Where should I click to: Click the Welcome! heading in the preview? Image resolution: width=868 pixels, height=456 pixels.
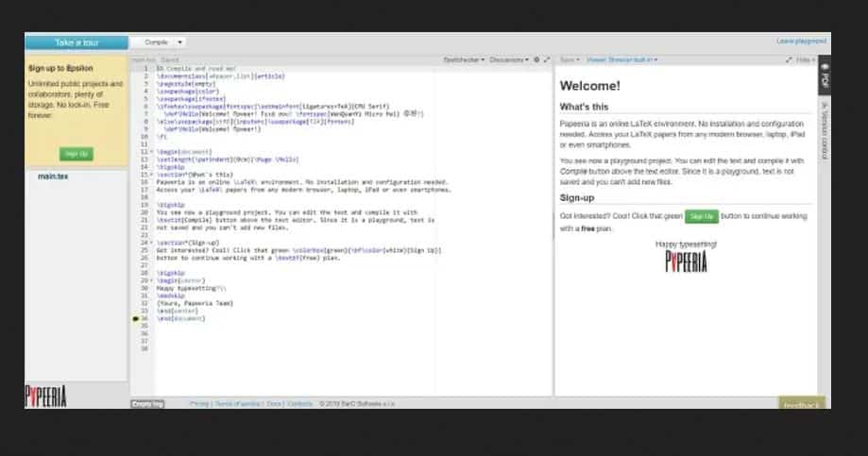click(x=590, y=86)
